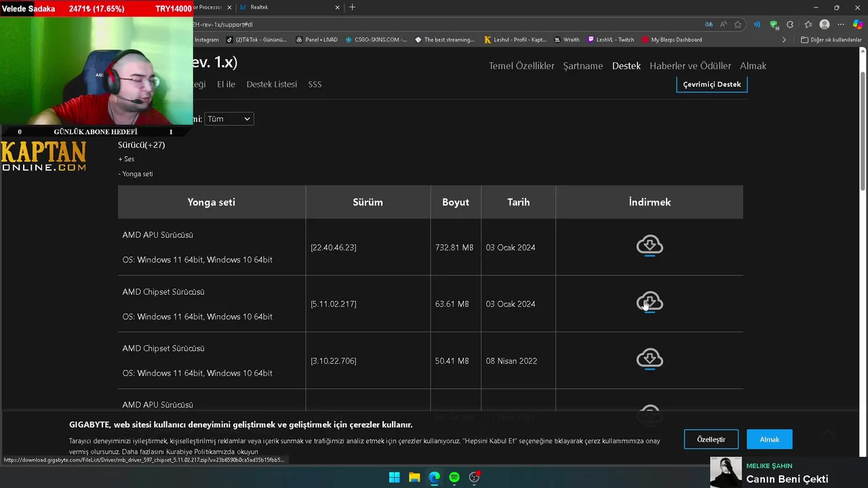The width and height of the screenshot is (868, 488).
Task: Click size cell 732.81 MB
Action: 454,247
